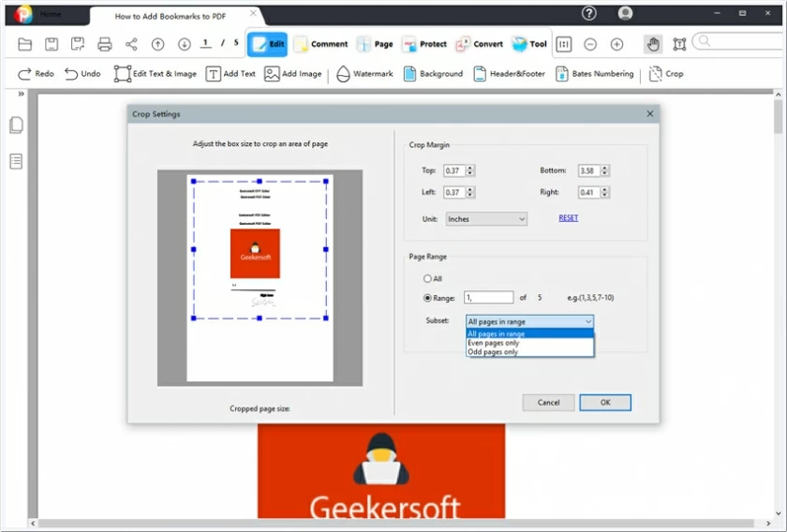
Task: Click the crop preview page thumbnail
Action: pyautogui.click(x=260, y=278)
